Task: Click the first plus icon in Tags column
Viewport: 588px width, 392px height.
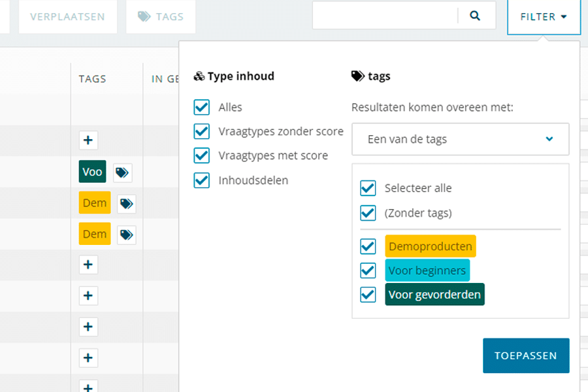Action: tap(88, 140)
